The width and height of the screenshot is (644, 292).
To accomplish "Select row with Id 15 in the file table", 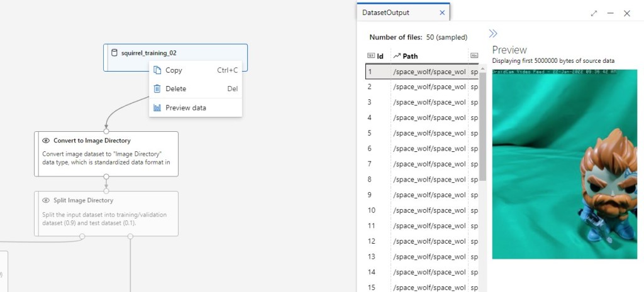I will (422, 288).
